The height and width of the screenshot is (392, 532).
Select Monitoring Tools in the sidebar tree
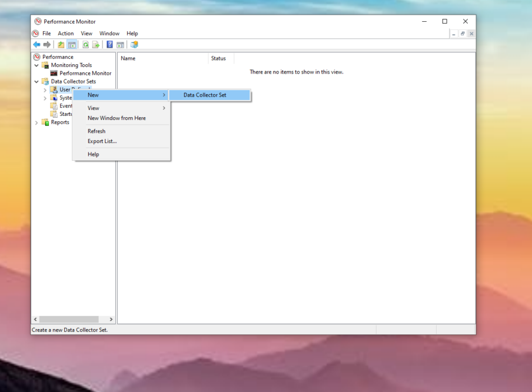[x=72, y=65]
